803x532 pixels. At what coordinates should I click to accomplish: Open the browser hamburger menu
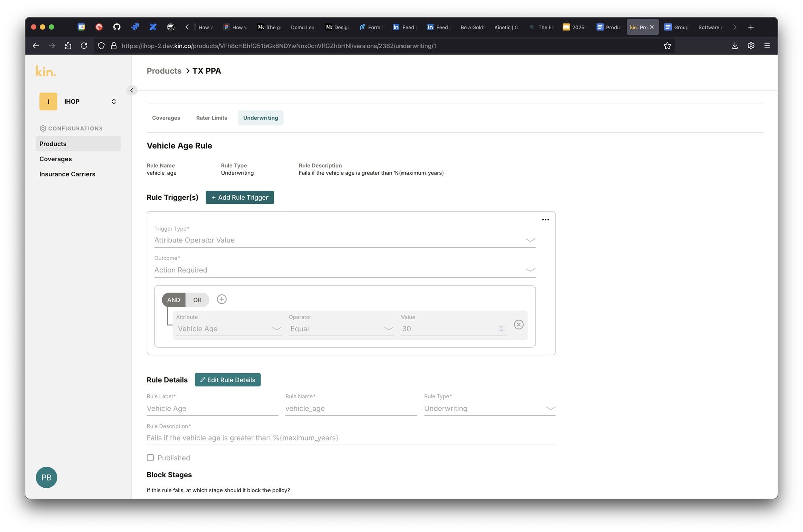767,46
